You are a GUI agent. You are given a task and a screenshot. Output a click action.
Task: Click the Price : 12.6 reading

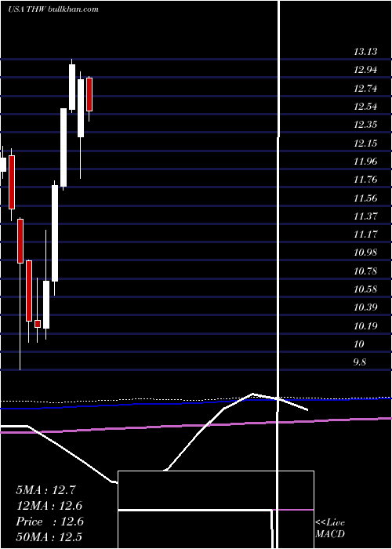point(49,522)
